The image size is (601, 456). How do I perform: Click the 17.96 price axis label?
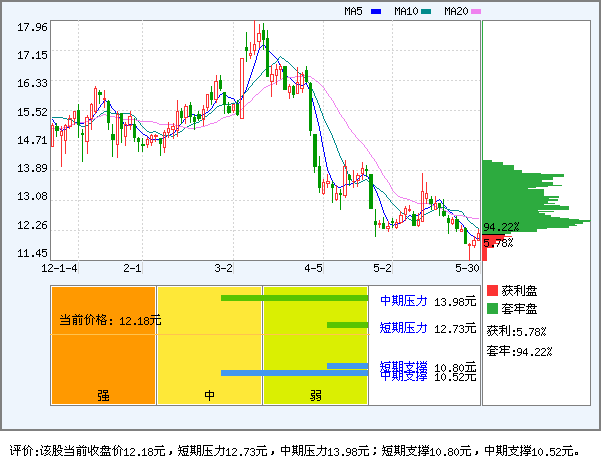[32, 28]
